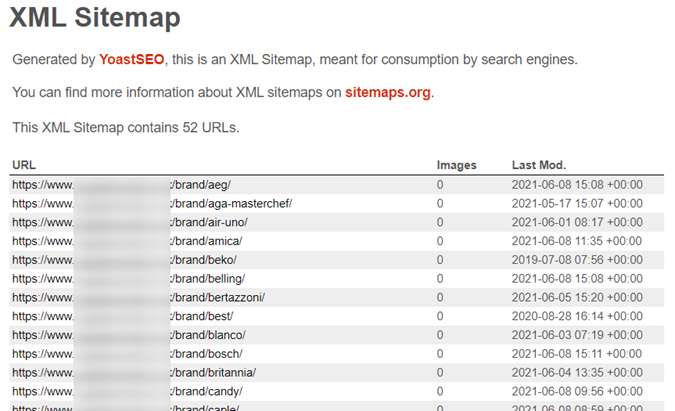Open the /brand/belling/ URL
Viewport: 675px width, 411px height.
(x=128, y=279)
